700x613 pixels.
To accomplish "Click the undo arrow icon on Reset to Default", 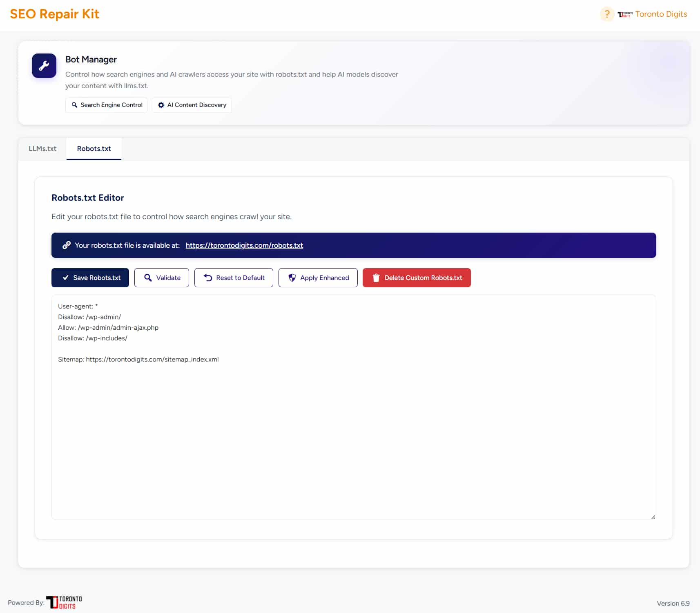I will point(208,278).
